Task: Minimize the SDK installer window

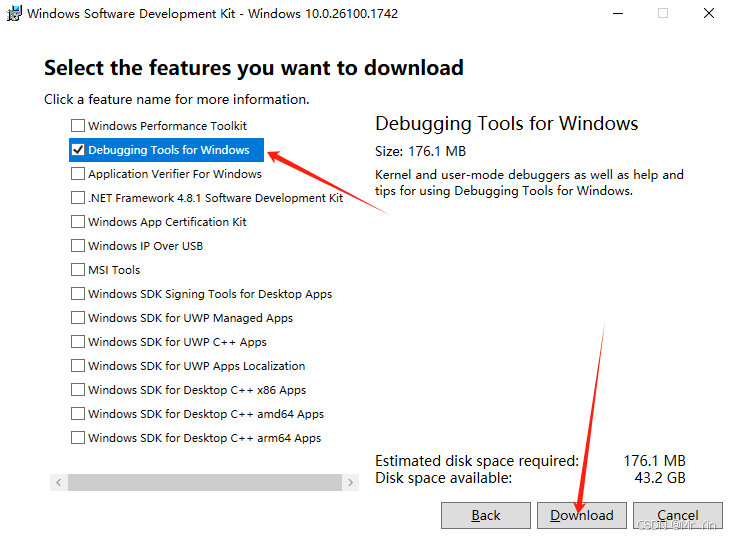Action: coord(618,13)
